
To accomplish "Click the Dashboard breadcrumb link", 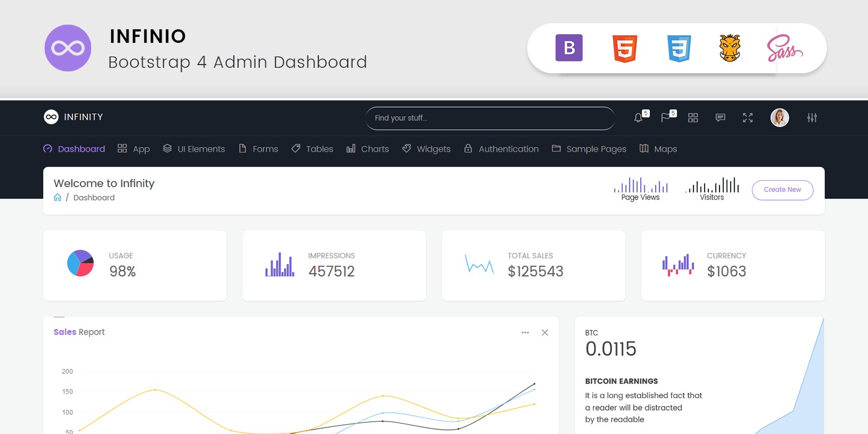I will coord(94,197).
